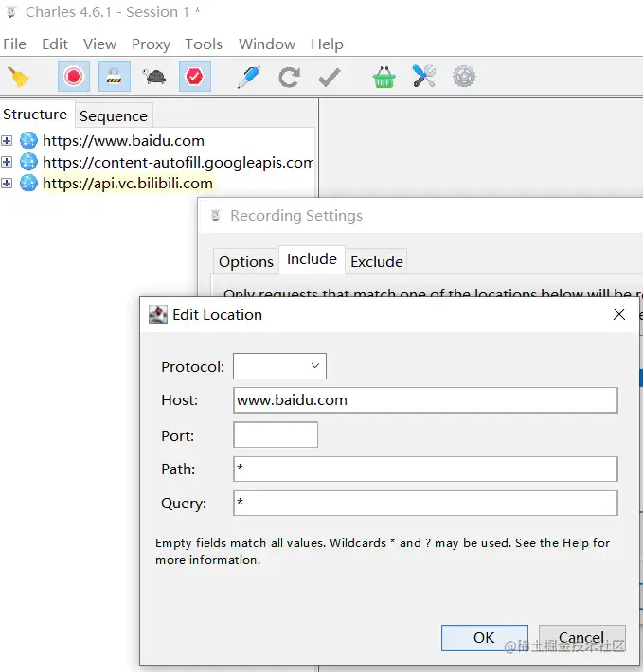Click the Query input field
The height and width of the screenshot is (672, 643).
point(425,504)
